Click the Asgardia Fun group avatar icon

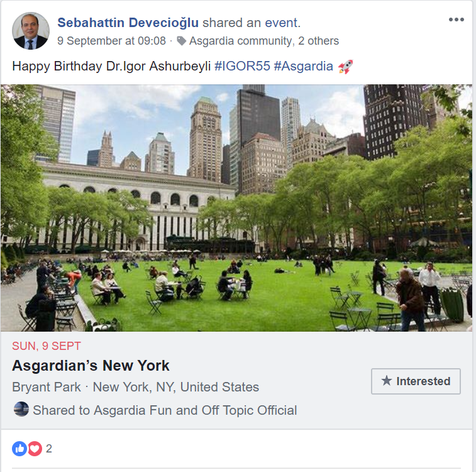(x=21, y=409)
